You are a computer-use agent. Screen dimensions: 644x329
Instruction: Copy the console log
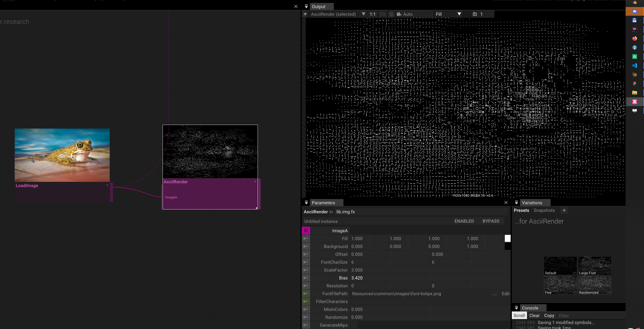point(549,315)
